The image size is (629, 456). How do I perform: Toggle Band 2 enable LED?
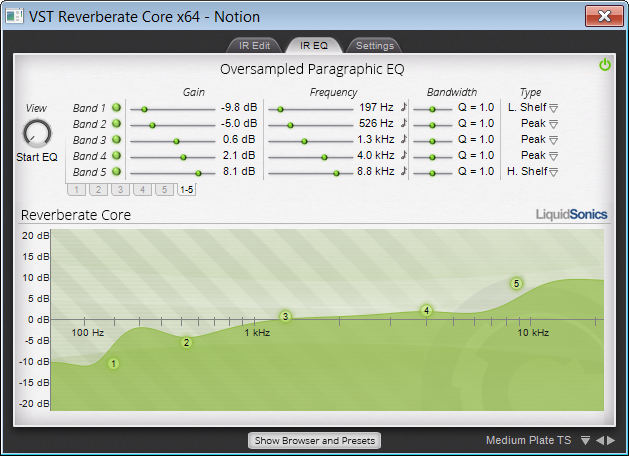116,124
